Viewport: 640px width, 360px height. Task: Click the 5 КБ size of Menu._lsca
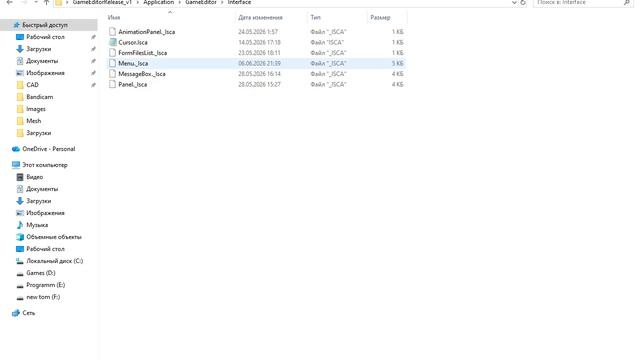pyautogui.click(x=398, y=63)
